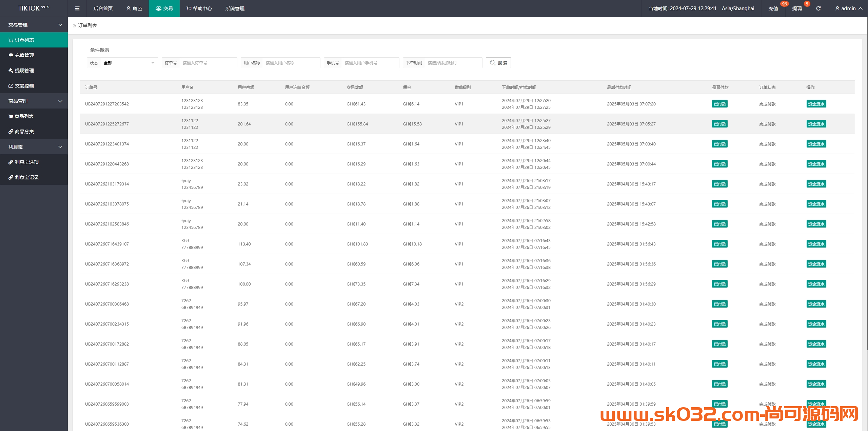The image size is (868, 431).
Task: Click VIP2 level in order UB2407260700172882 row
Action: point(459,344)
